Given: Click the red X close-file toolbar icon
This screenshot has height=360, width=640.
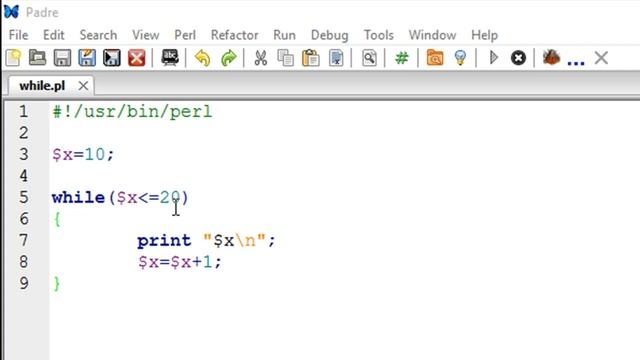Looking at the screenshot, I should [x=136, y=58].
